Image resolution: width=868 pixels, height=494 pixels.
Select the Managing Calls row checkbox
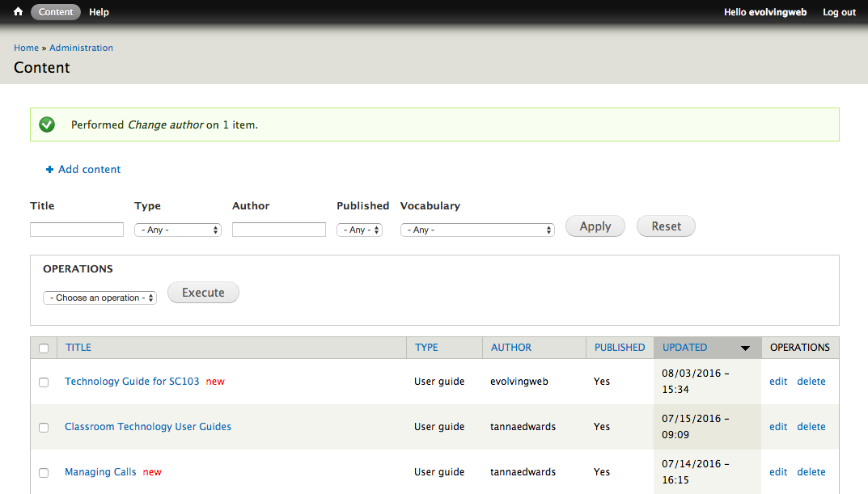44,473
